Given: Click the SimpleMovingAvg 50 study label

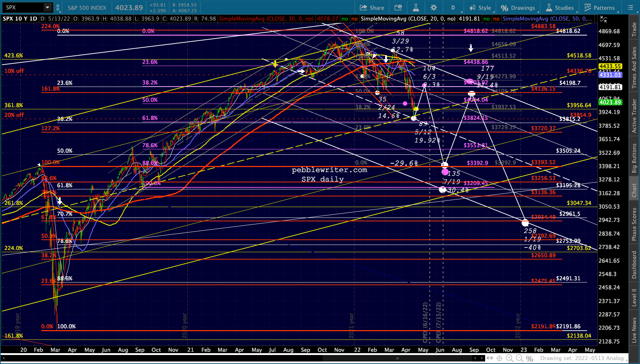Looking at the screenshot, I should pos(548,19).
